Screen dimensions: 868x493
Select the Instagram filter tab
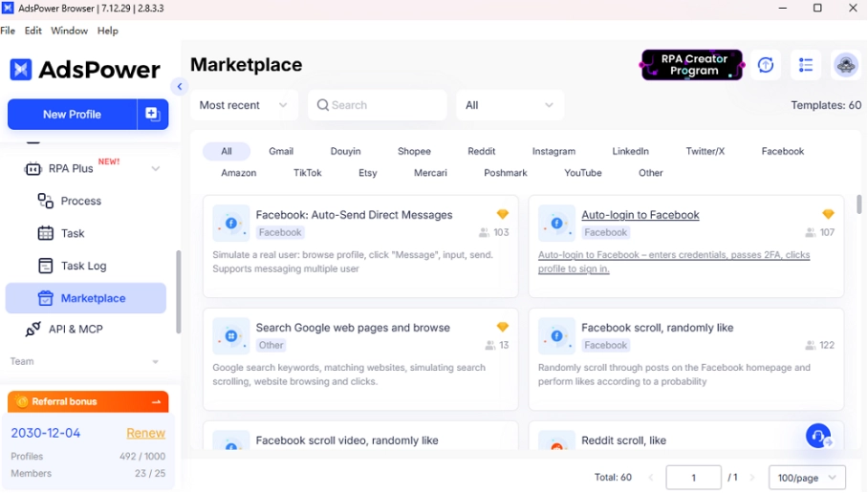[553, 151]
